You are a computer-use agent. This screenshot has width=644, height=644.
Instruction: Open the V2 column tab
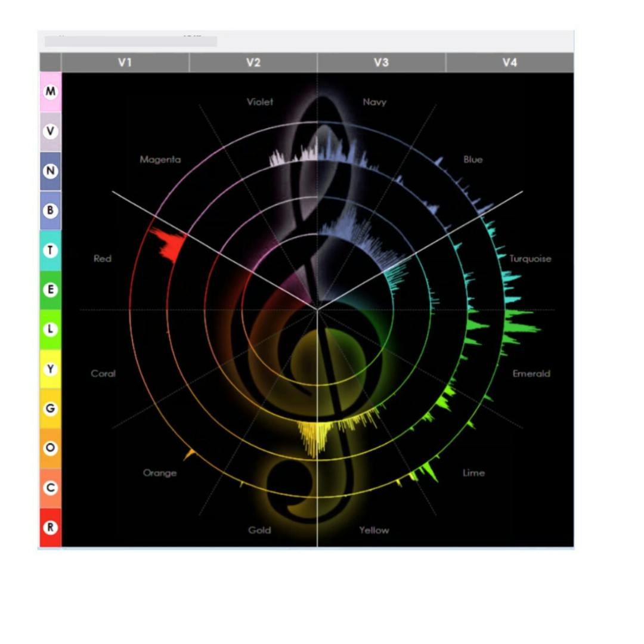[x=253, y=63]
